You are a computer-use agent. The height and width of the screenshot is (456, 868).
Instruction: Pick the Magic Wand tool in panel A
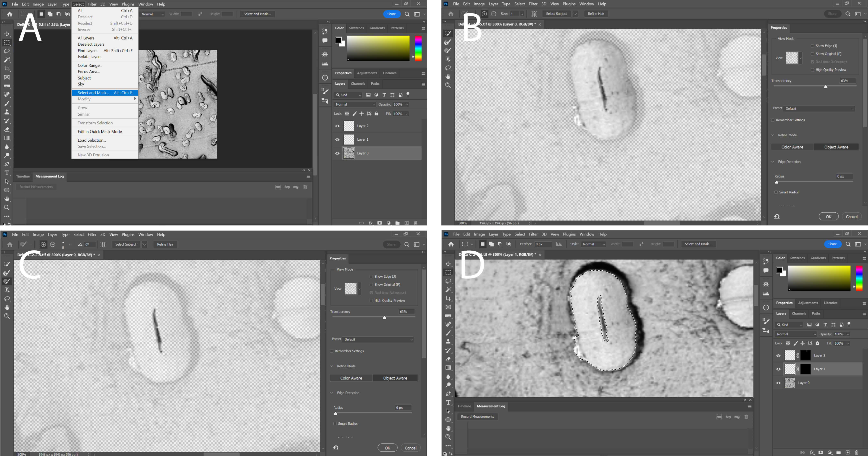tap(7, 60)
